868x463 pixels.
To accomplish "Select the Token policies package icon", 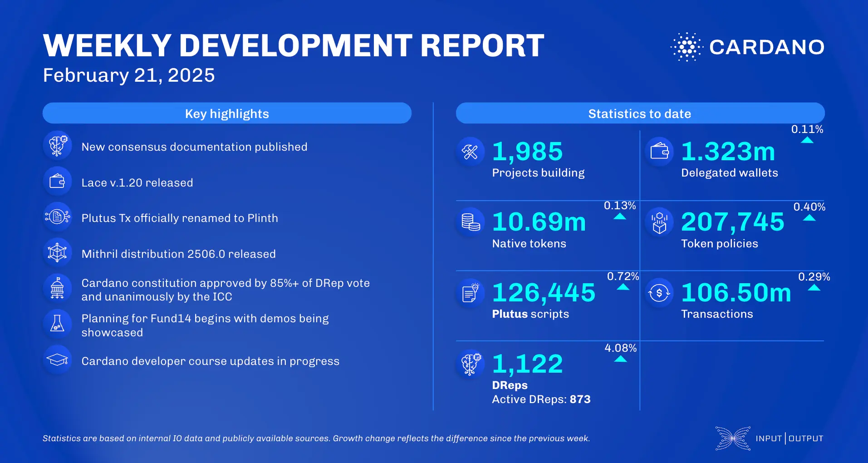I will [x=659, y=222].
